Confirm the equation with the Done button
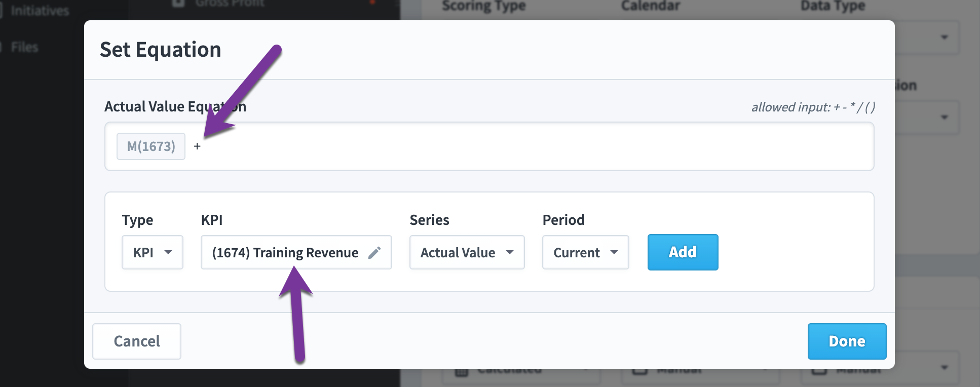The image size is (980, 387). [x=847, y=341]
